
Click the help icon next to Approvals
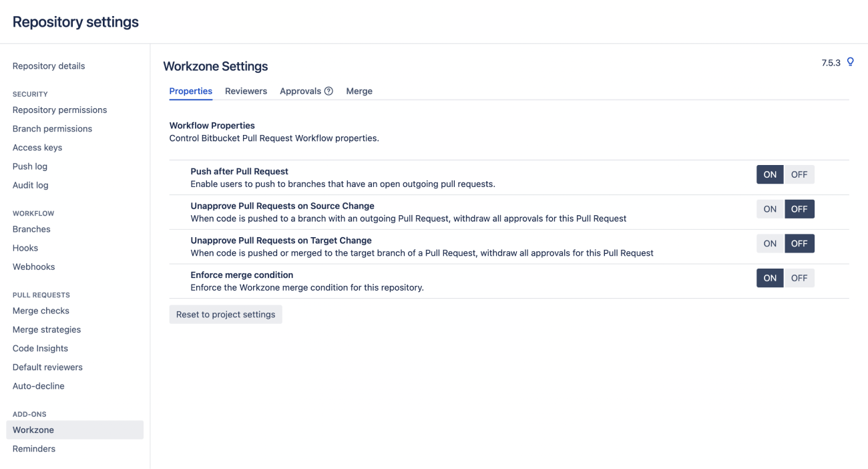tap(329, 92)
